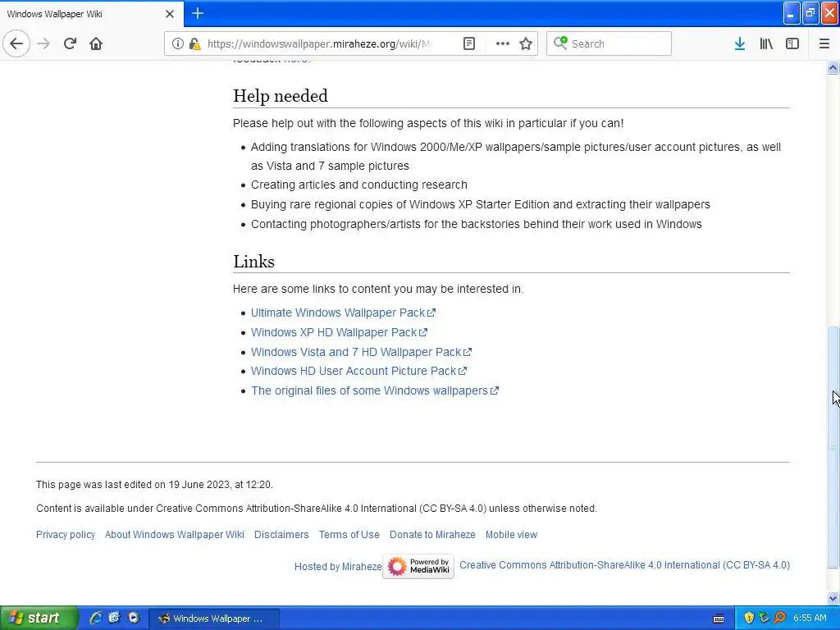Image resolution: width=840 pixels, height=630 pixels.
Task: Open the Privacy policy link
Action: 66,535
